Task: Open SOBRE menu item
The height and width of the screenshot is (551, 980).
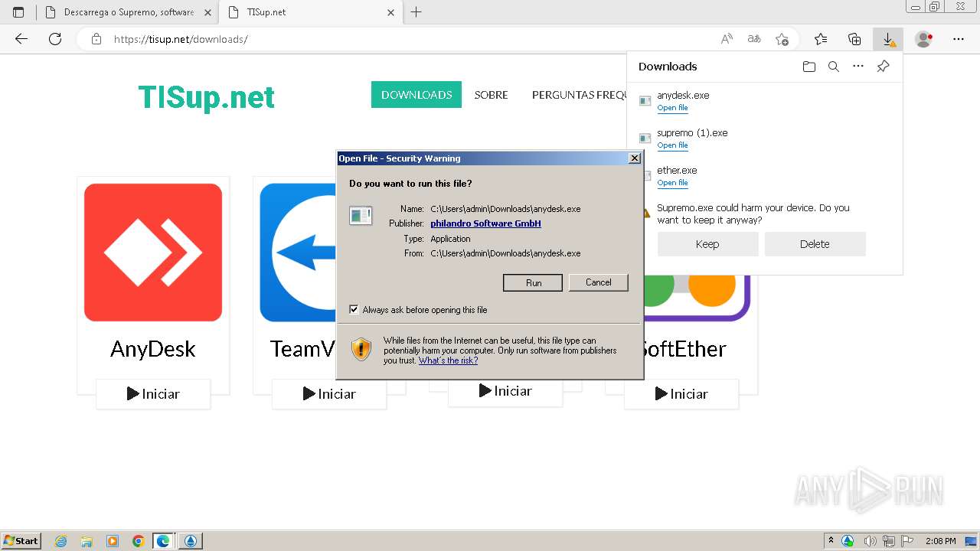Action: click(x=491, y=95)
